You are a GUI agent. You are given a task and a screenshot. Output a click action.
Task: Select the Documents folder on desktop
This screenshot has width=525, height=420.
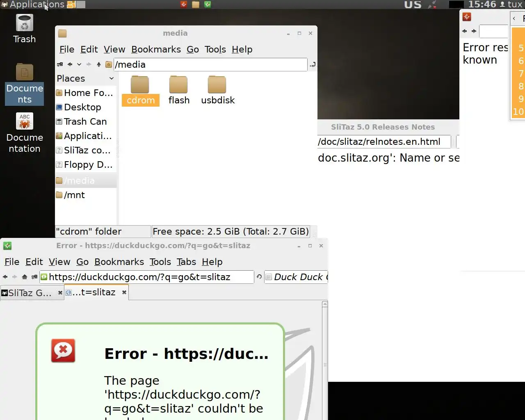(x=25, y=84)
